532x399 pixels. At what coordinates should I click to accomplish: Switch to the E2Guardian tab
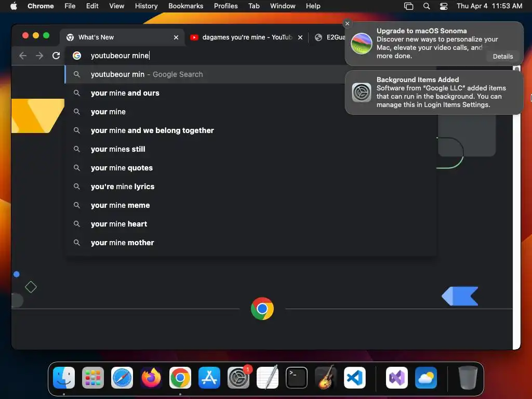pyautogui.click(x=329, y=37)
